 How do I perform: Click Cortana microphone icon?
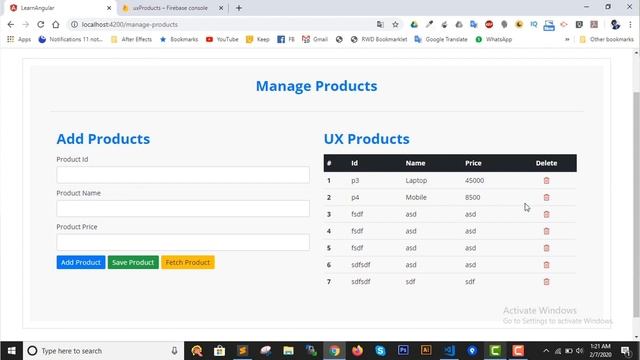174,351
